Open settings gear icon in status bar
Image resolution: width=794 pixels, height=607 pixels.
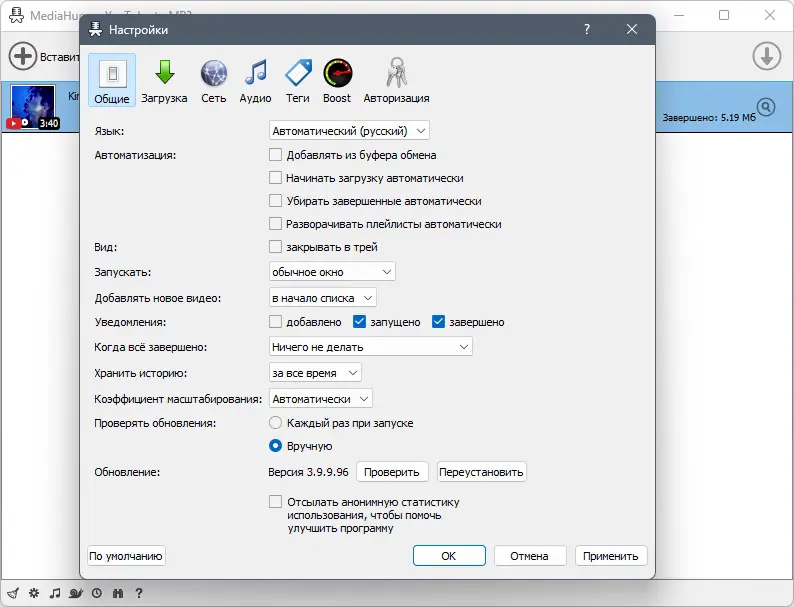34,593
